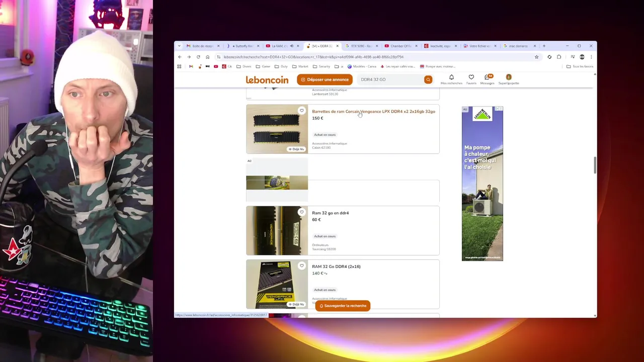Click the 150 € price text

pos(317,118)
